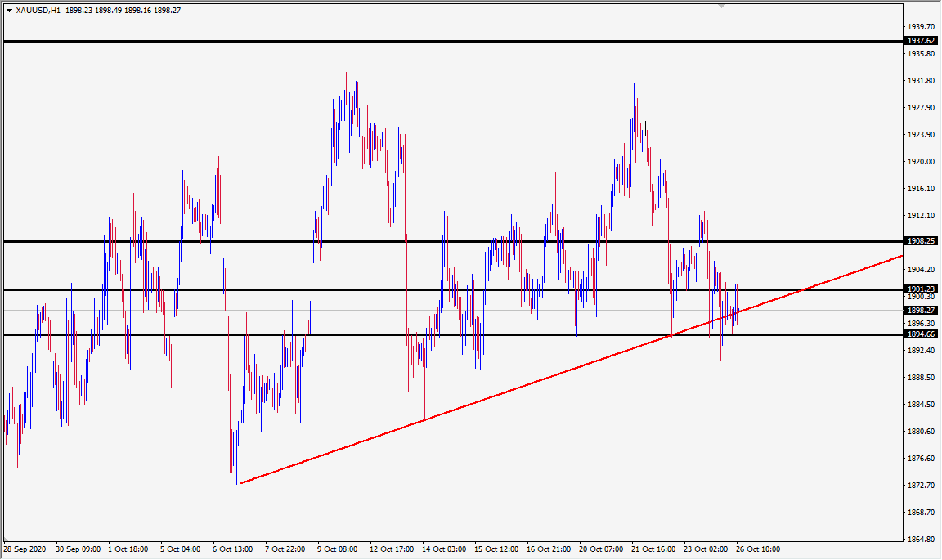The image size is (942, 560).
Task: Click the 1920.00 price scale value
Action: click(x=921, y=162)
